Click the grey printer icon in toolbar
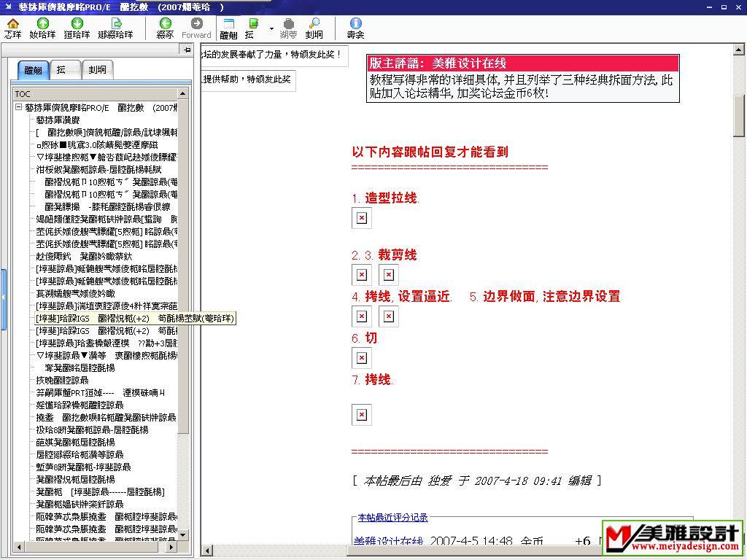Image resolution: width=747 pixels, height=560 pixels. coord(288,28)
